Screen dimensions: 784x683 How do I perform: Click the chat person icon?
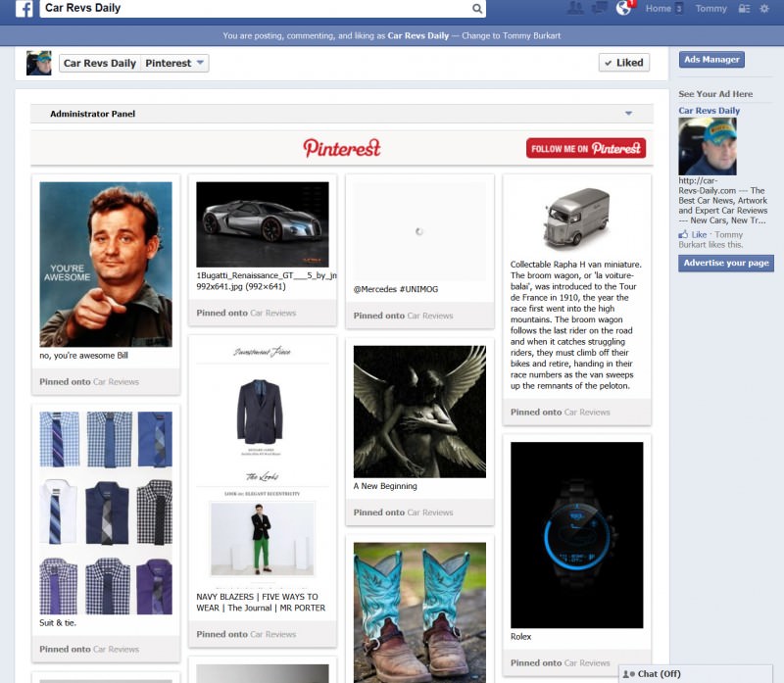(628, 674)
